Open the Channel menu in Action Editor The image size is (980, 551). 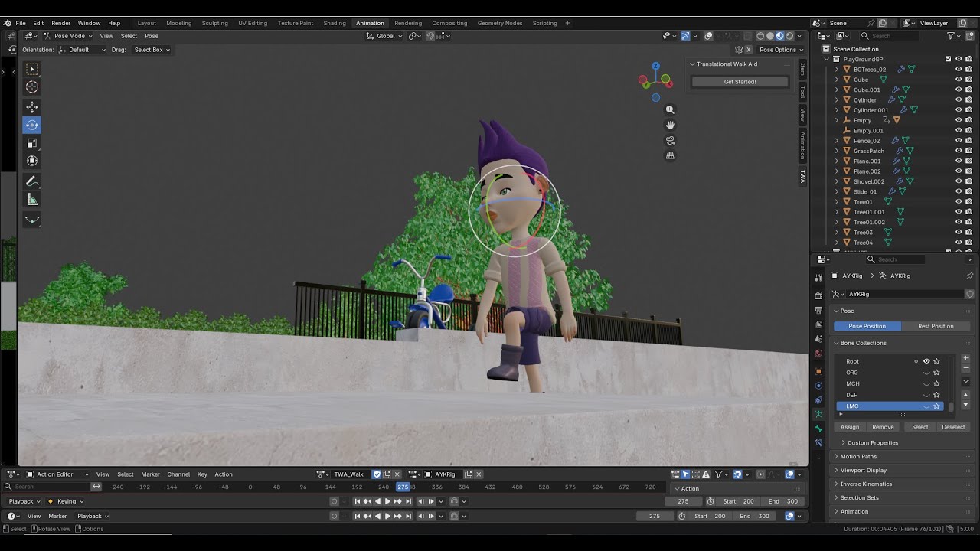(178, 474)
